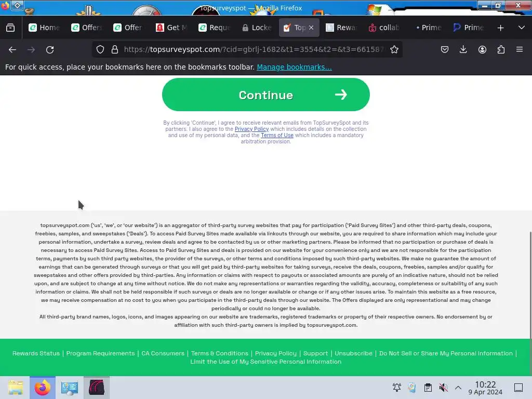Screen dimensions: 532x399
Task: Open CA Consumers footer link
Action: point(163,353)
